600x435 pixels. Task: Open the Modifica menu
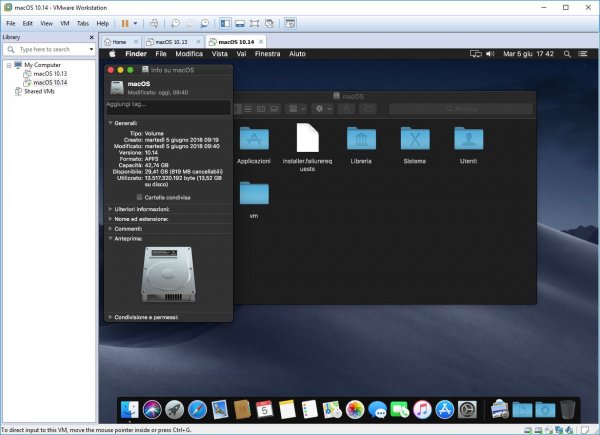(x=189, y=54)
